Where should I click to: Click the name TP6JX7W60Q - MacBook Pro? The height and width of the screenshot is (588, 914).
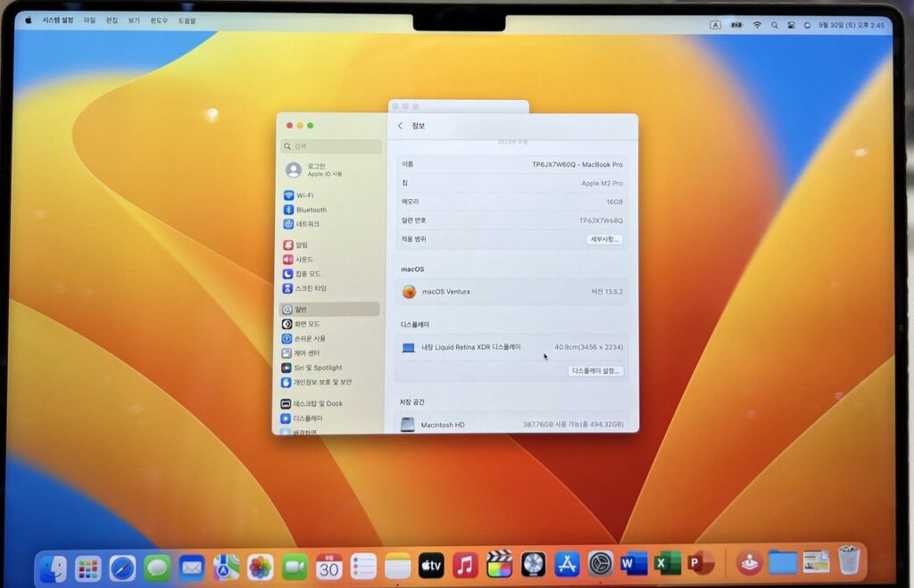577,164
